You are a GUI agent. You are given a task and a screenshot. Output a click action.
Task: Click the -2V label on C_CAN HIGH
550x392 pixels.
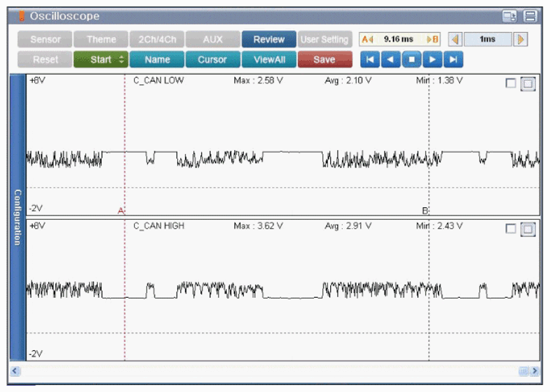(36, 354)
